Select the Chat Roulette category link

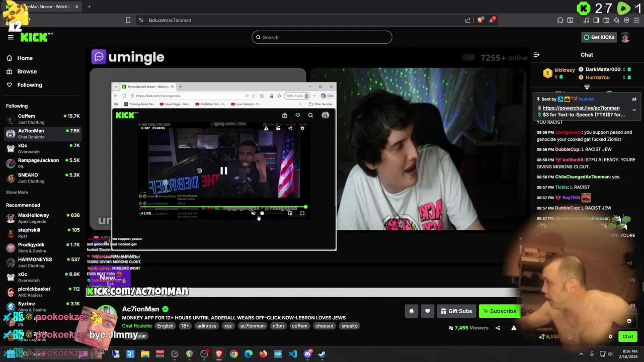137,326
